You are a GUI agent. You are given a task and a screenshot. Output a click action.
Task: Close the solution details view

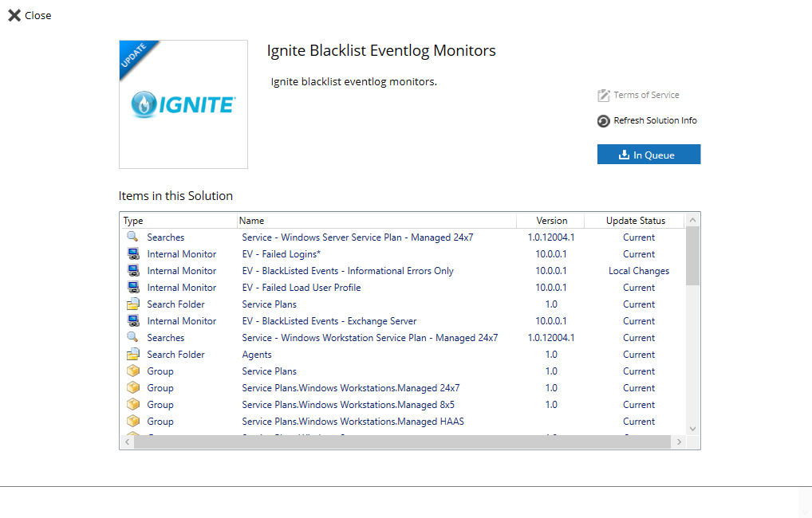point(30,15)
